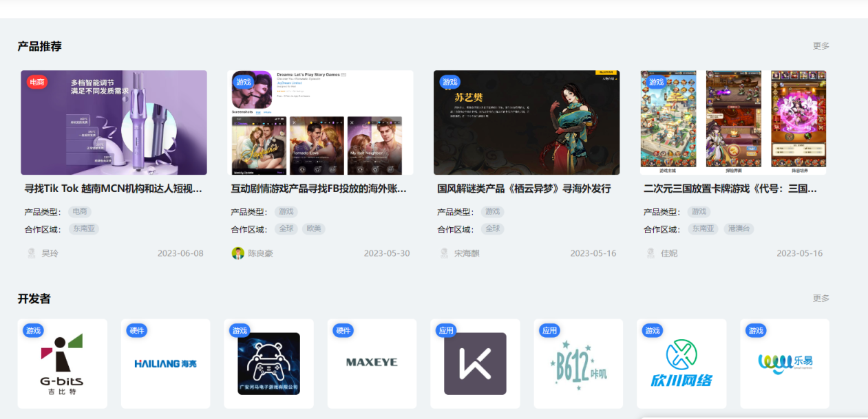Select the gamepad logo developer card
The height and width of the screenshot is (419, 868).
[268, 363]
